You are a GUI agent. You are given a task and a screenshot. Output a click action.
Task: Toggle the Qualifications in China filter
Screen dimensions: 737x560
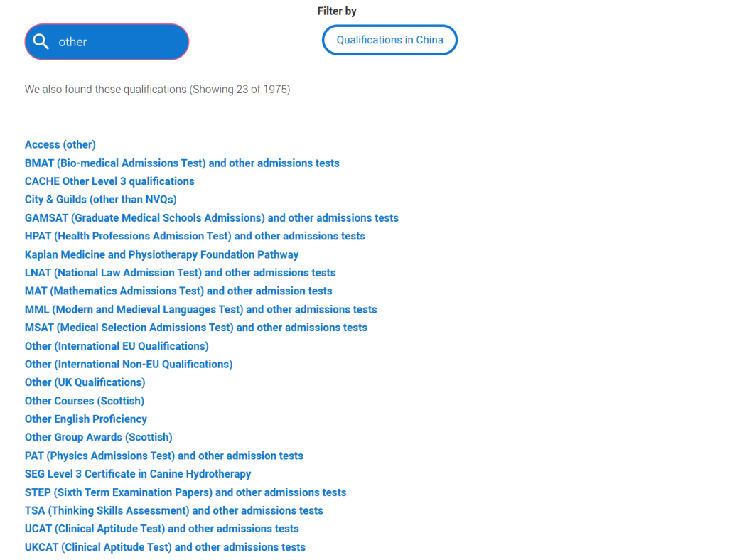pyautogui.click(x=389, y=40)
